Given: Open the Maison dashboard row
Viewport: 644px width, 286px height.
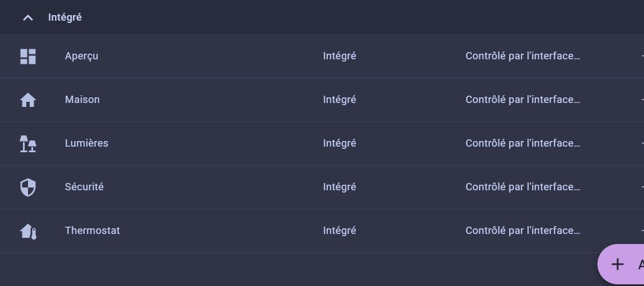Looking at the screenshot, I should pyautogui.click(x=82, y=100).
